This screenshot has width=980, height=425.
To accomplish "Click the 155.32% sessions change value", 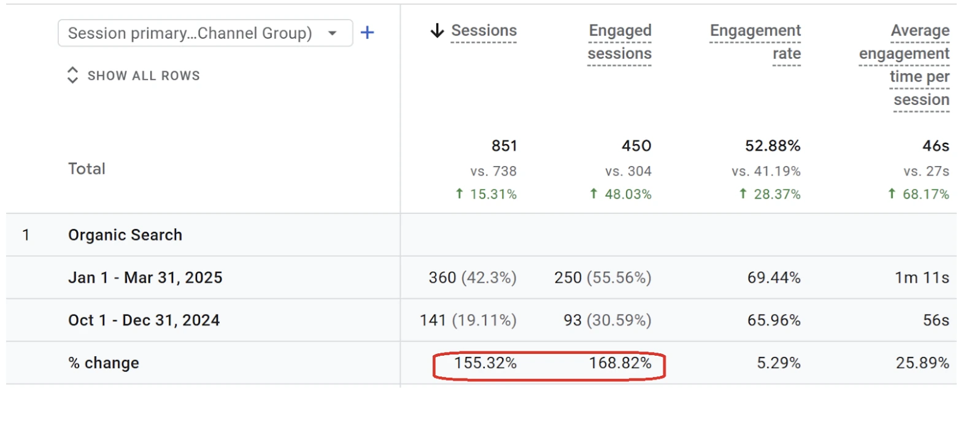I will 485,363.
